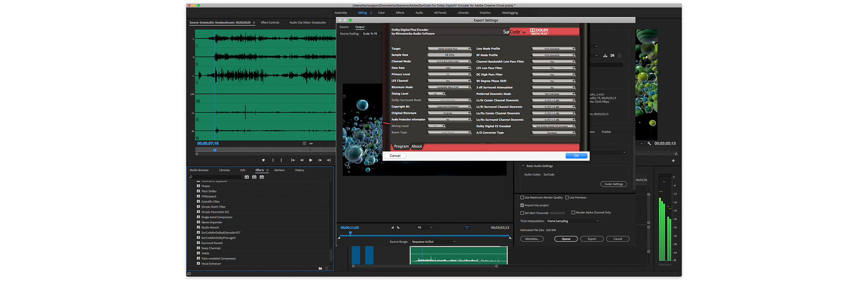Viewport: 868px width, 282px height.
Task: Click the wrench settings icon in Program monitor
Action: pos(649,144)
